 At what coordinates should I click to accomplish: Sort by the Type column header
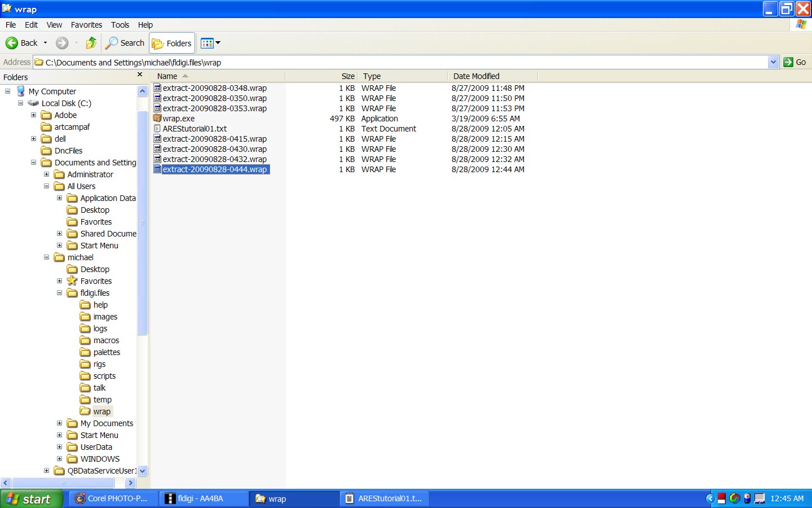[403, 76]
